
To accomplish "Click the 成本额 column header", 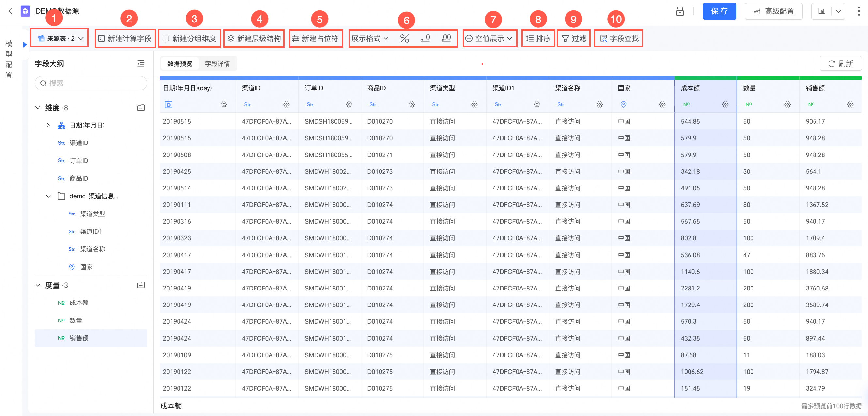I will point(690,88).
